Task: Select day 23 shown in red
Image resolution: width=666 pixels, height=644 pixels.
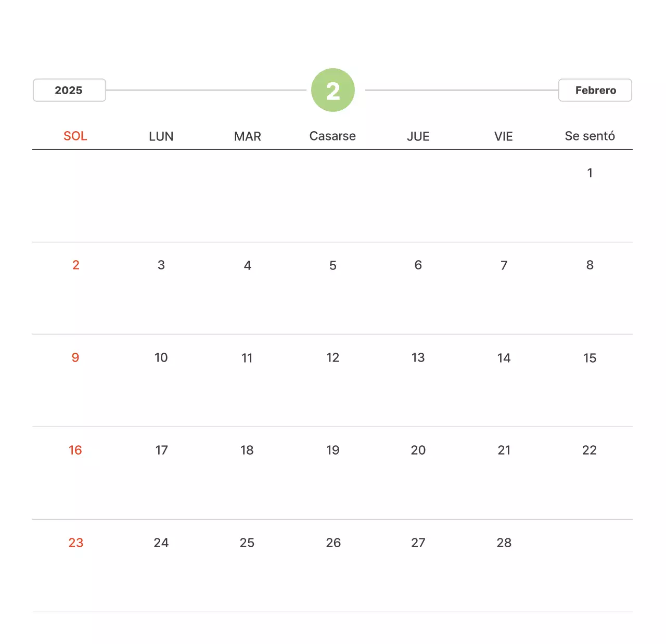Action: point(76,543)
